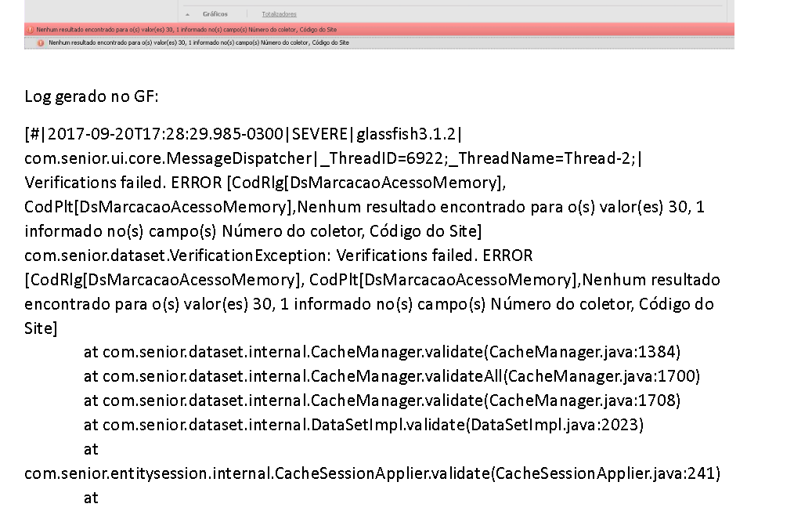The height and width of the screenshot is (511, 812).
Task: Click the validateAll CacheManager.java:1700 line
Action: tap(392, 377)
